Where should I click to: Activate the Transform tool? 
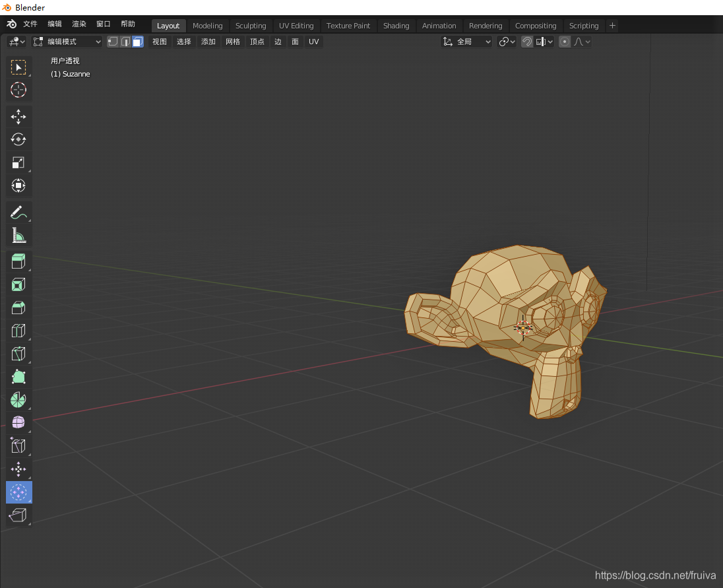(x=18, y=185)
